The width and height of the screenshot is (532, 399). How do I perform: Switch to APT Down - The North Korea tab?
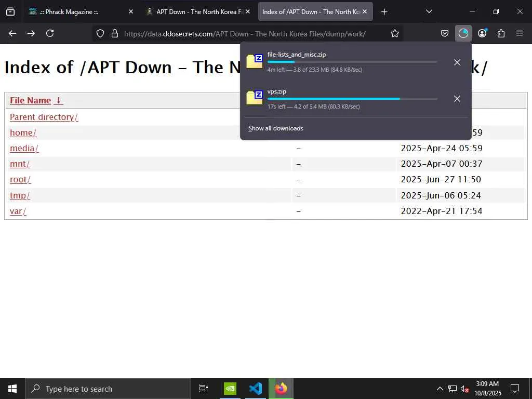(198, 11)
